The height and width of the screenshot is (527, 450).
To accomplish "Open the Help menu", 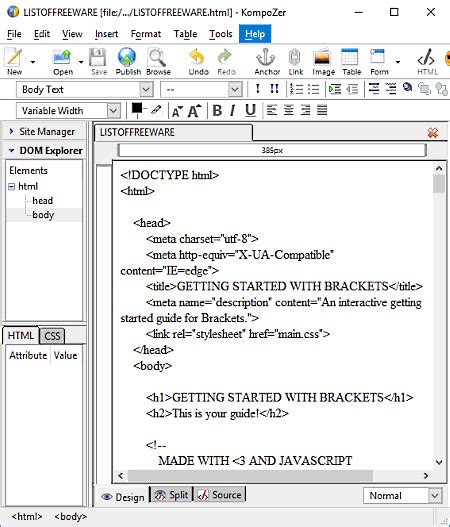I will pos(255,34).
